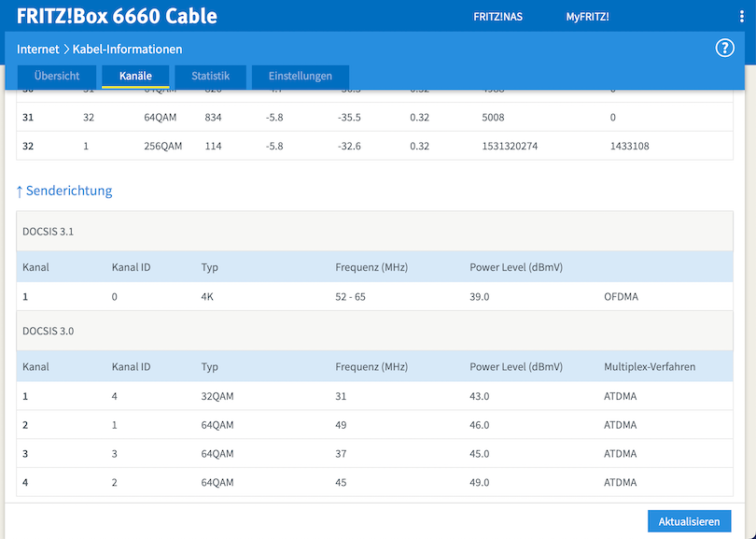
Task: Open the three-dot overflow menu
Action: tap(742, 16)
